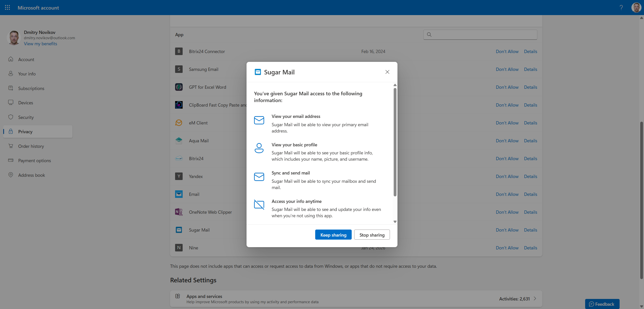This screenshot has height=309, width=644.
Task: Click the app search input field
Action: tap(483, 35)
